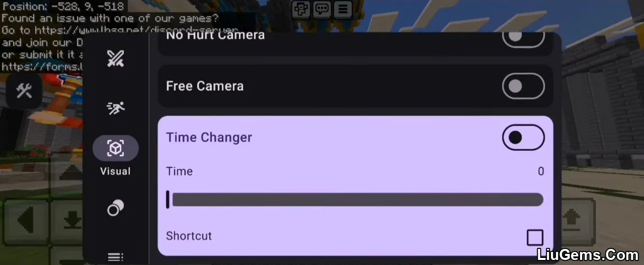Toggle the Free Camera switch
Viewport: 644px width, 265px height.
pyautogui.click(x=523, y=86)
